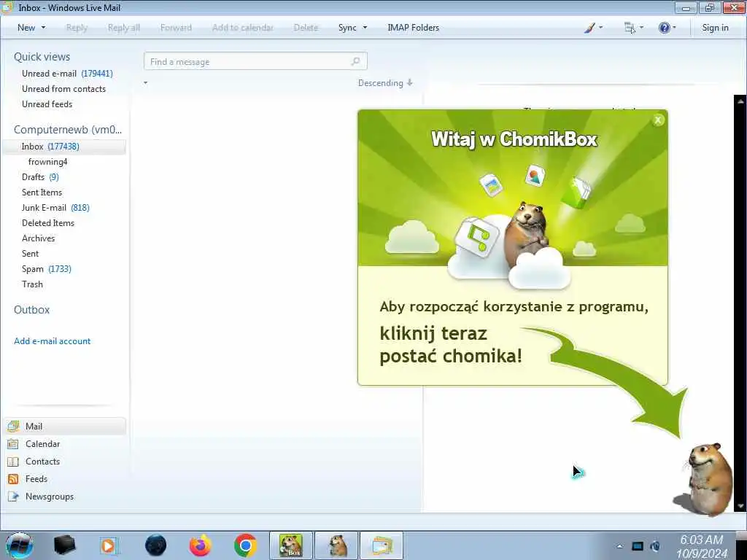Click the Sync toolbar button

(347, 28)
